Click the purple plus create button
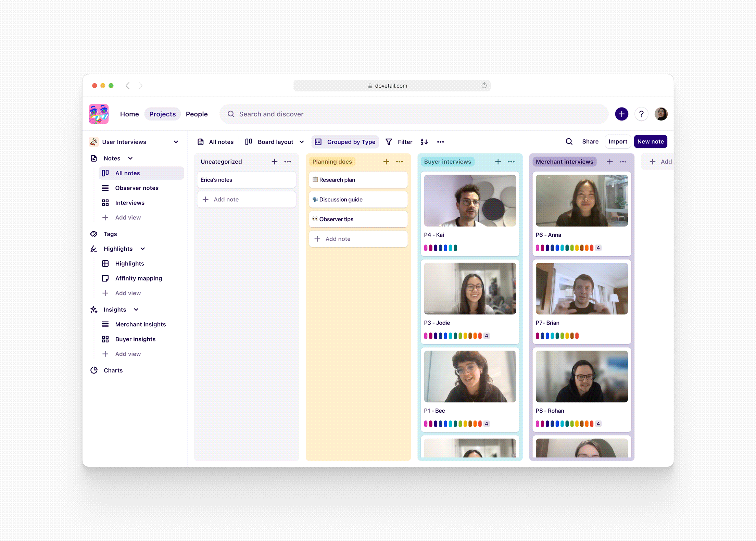756x541 pixels. pyautogui.click(x=621, y=114)
